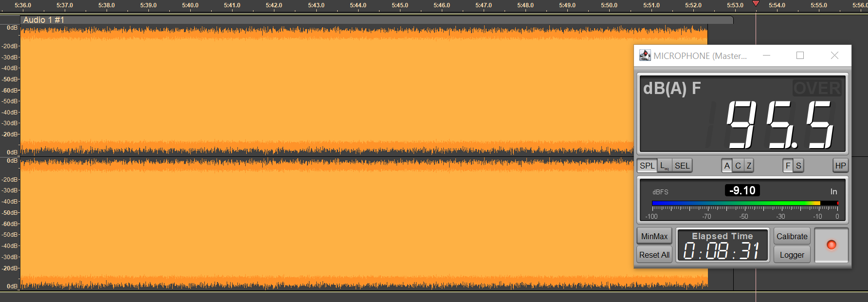Viewport: 868px width, 302px height.
Task: Select A frequency weighting
Action: coord(727,166)
